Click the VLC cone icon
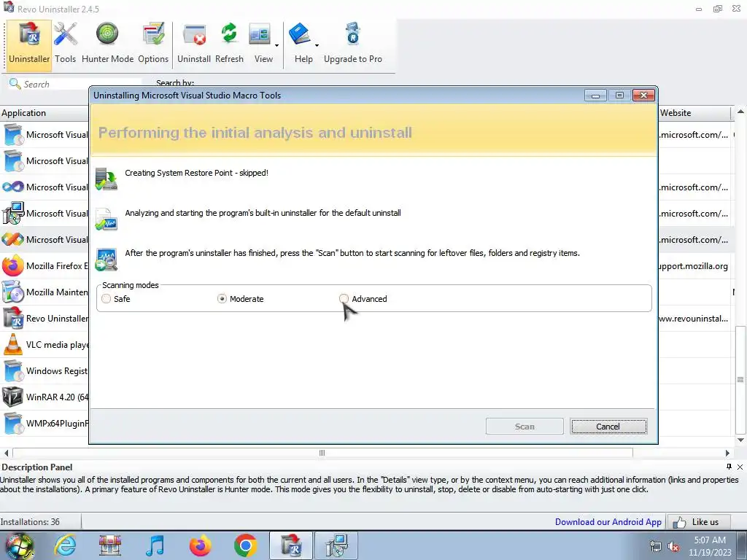747x560 pixels. (13, 344)
